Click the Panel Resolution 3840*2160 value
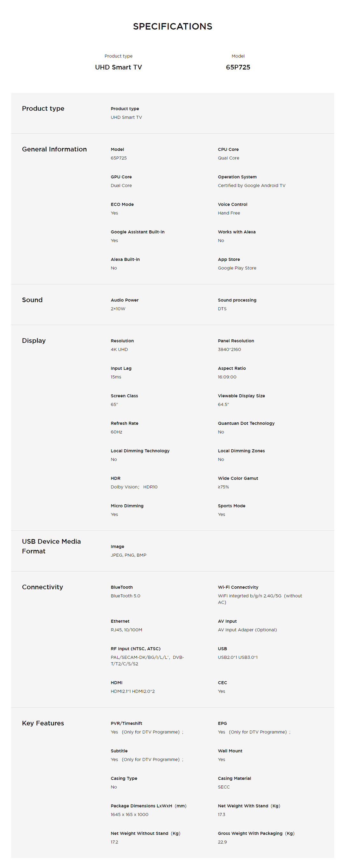Image resolution: width=344 pixels, height=868 pixels. 229,349
